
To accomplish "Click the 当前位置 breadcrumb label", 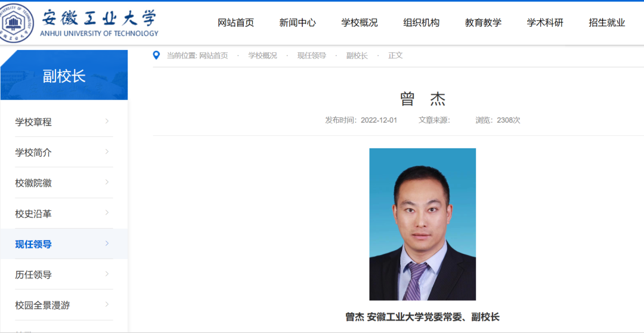I will pyautogui.click(x=182, y=56).
